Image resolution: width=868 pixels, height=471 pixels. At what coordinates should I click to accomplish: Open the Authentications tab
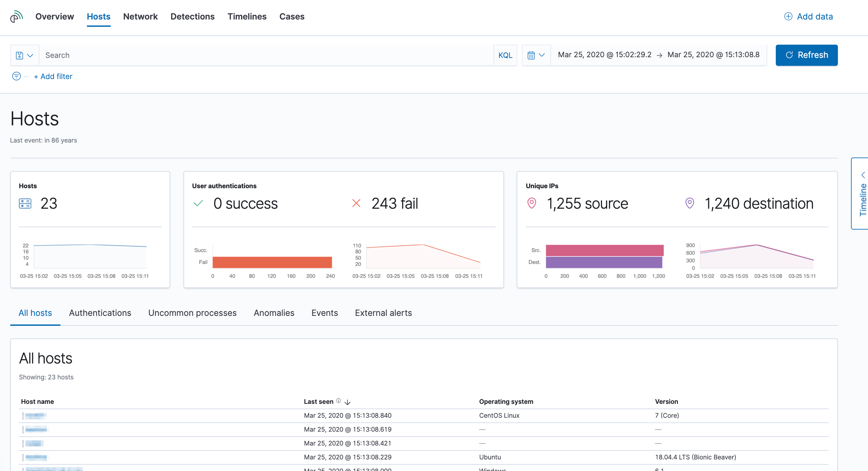[x=100, y=313]
